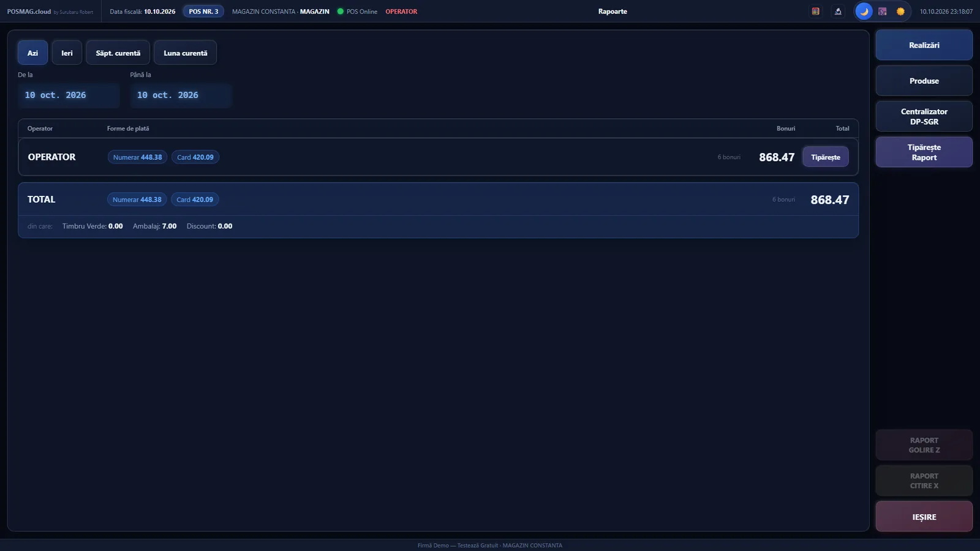Select the Ieri period filter

point(67,53)
